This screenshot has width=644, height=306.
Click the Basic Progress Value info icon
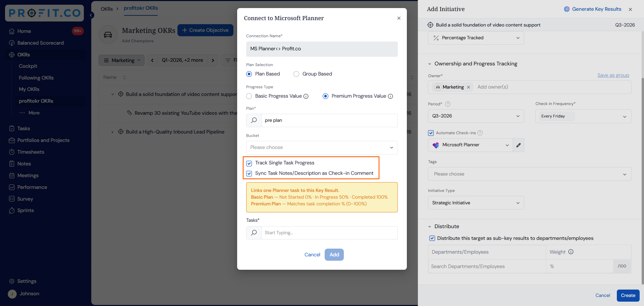point(306,96)
